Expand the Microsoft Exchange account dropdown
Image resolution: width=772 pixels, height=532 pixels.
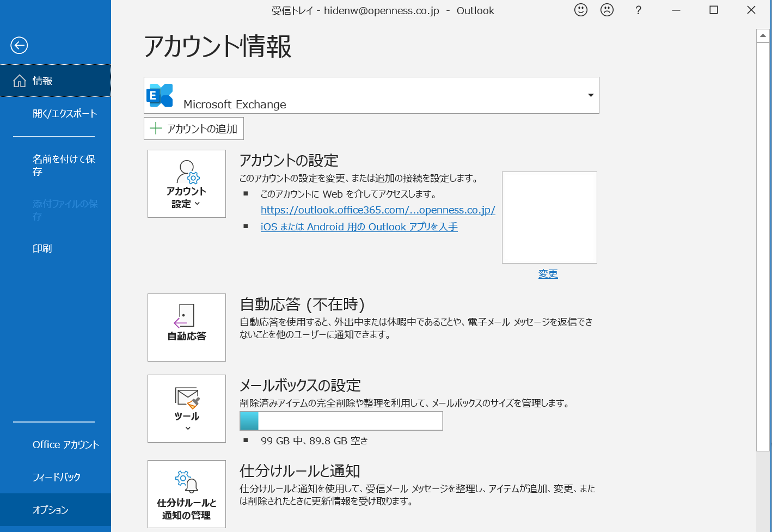click(x=591, y=95)
